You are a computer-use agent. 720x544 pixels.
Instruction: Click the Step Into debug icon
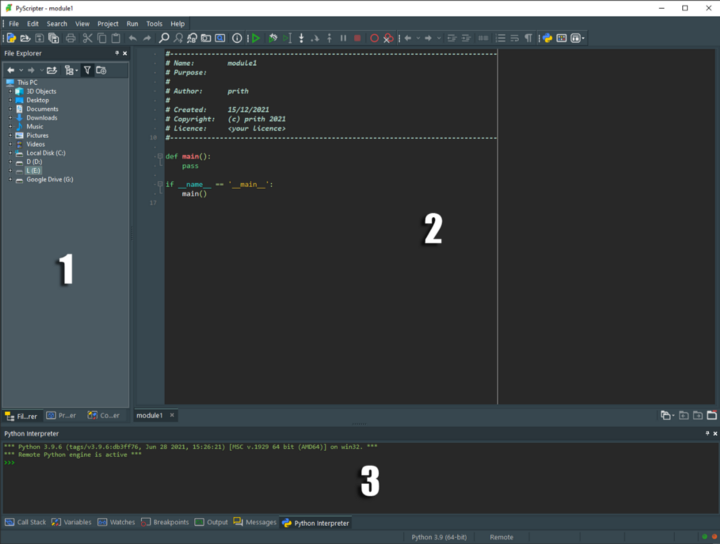pos(301,39)
